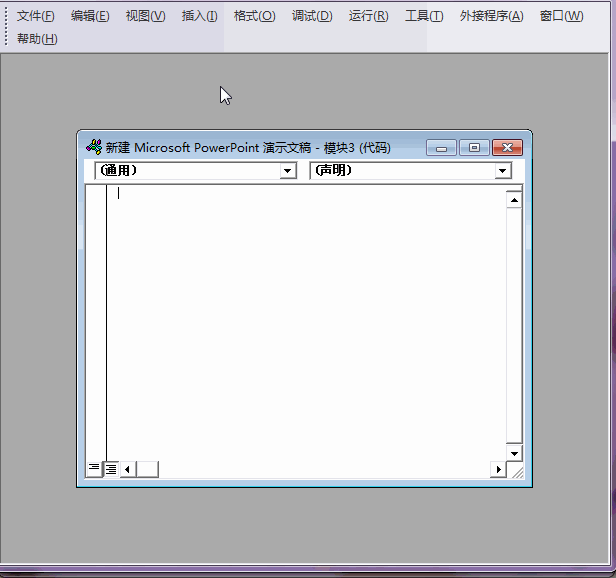Open the 窗口(W) menu
616x578 pixels.
(x=561, y=16)
